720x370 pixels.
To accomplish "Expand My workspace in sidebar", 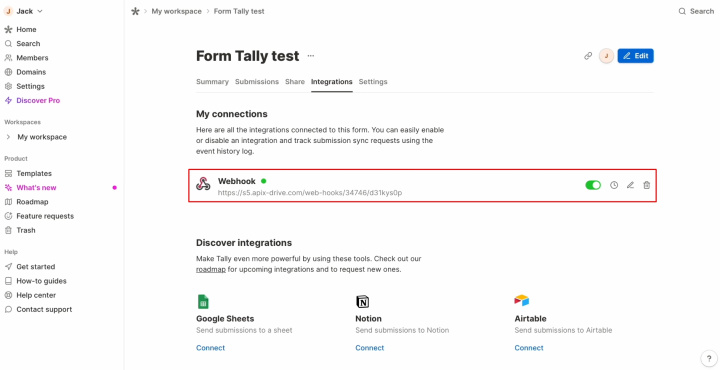I will (8, 137).
